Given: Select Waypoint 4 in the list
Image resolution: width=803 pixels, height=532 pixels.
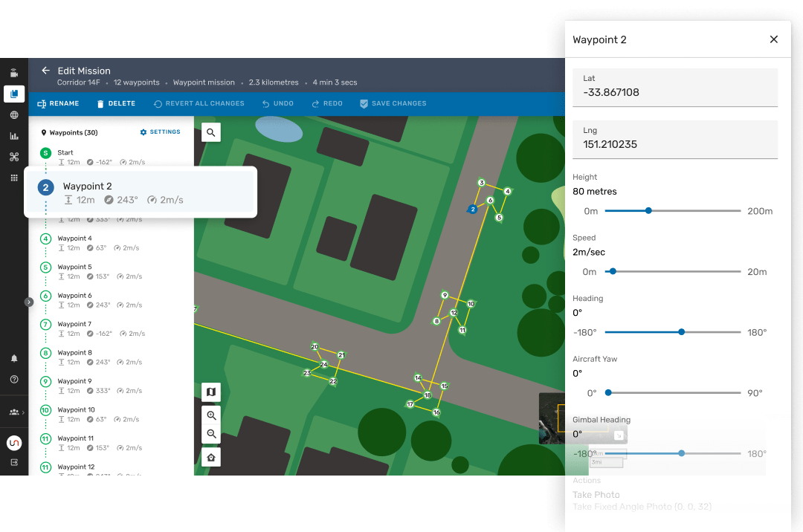Looking at the screenshot, I should point(111,243).
